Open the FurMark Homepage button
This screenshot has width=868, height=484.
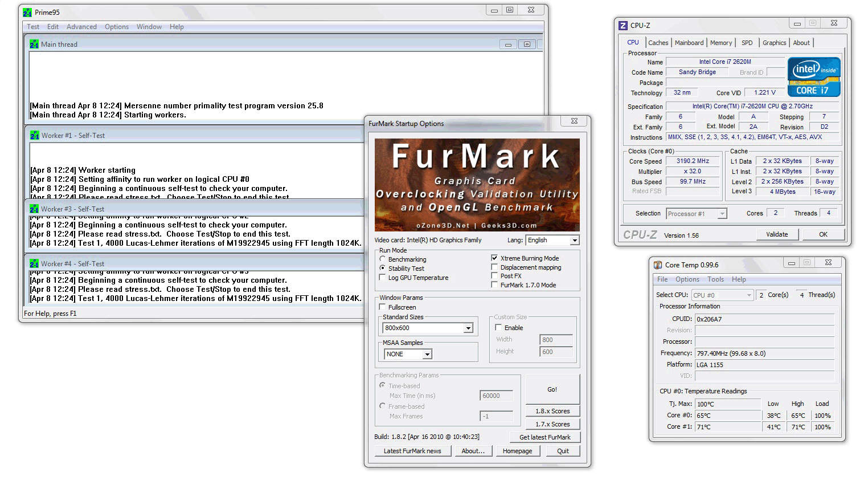coord(517,451)
